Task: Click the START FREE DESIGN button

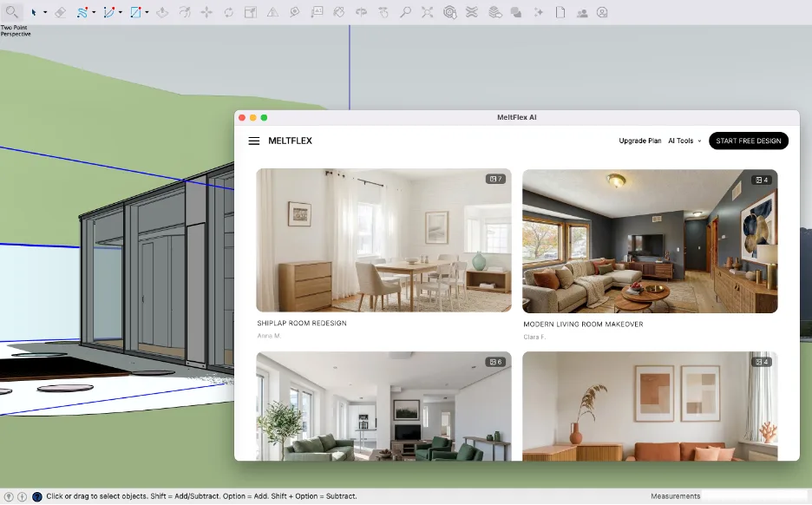Action: coord(749,141)
